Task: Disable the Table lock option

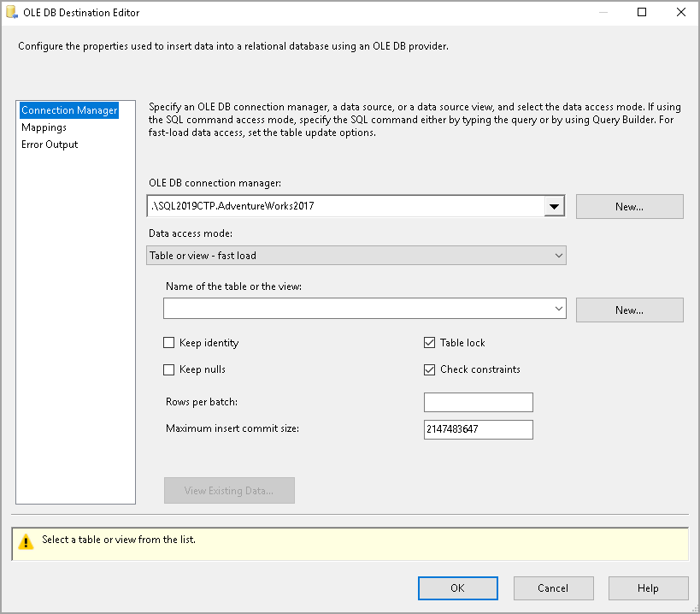Action: point(429,341)
